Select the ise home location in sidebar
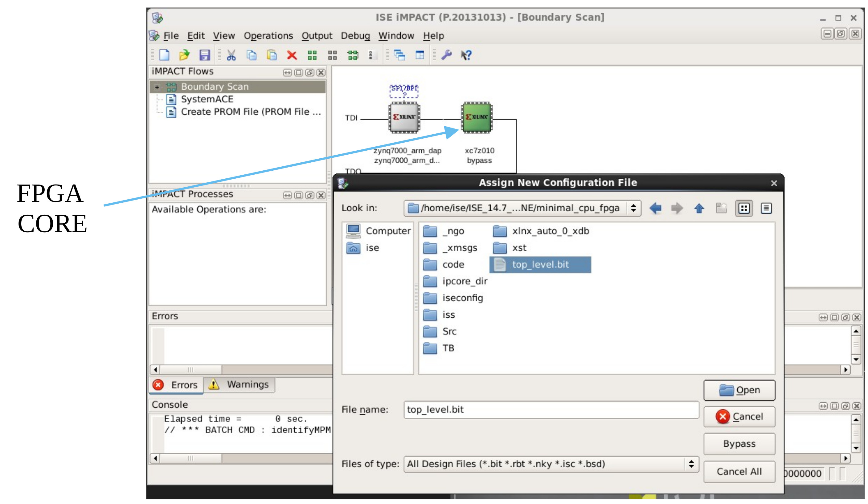Image resolution: width=868 pixels, height=504 pixels. (x=362, y=248)
